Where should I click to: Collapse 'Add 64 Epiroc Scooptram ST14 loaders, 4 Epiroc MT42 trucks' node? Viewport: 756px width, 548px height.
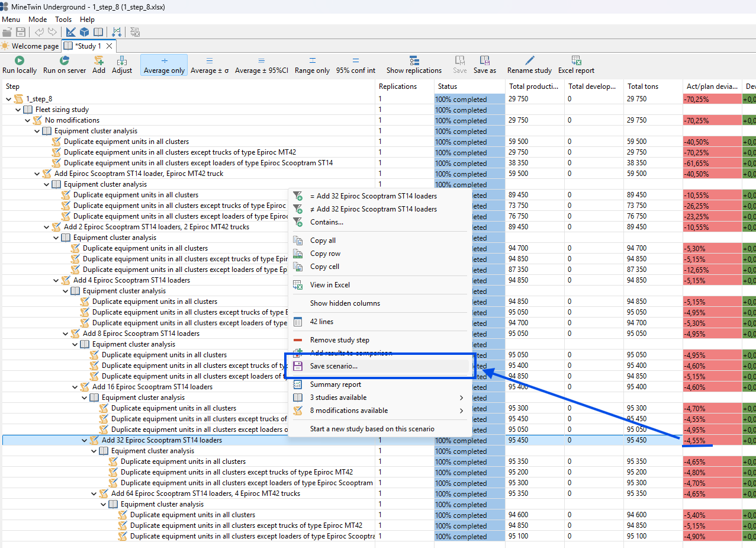point(94,493)
